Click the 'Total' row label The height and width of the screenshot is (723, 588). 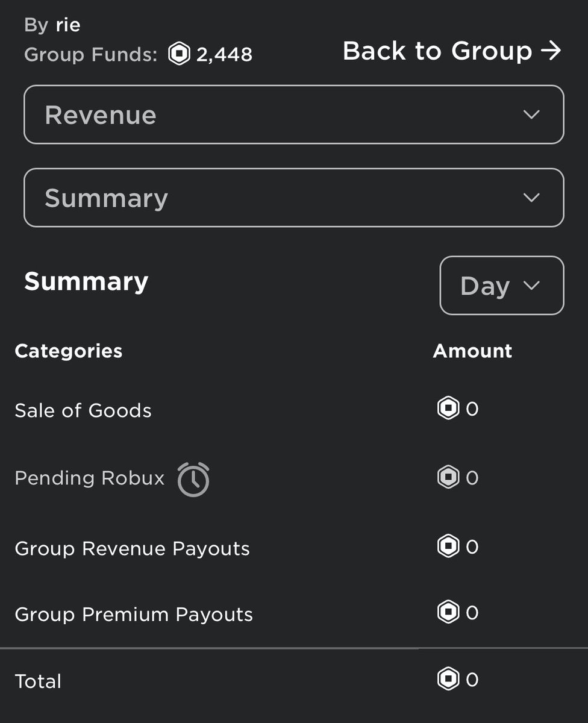coord(38,681)
